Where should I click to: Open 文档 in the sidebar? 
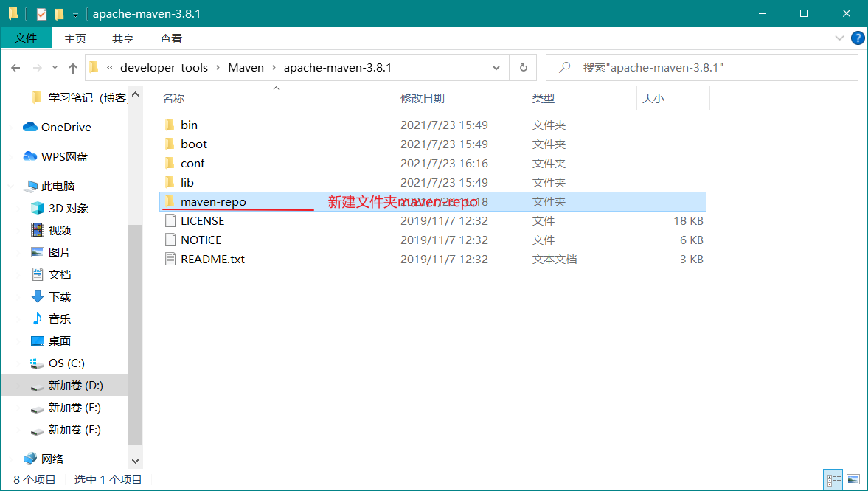pos(59,274)
